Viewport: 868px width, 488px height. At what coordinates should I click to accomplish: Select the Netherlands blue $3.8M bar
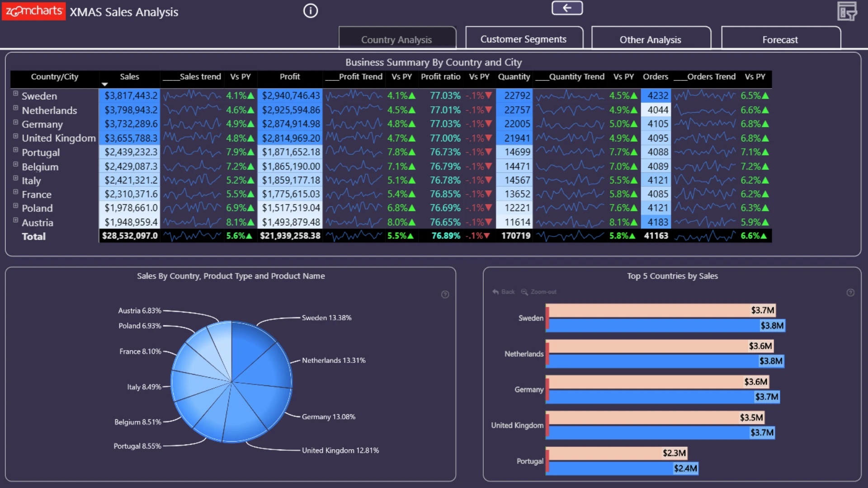[x=665, y=361]
